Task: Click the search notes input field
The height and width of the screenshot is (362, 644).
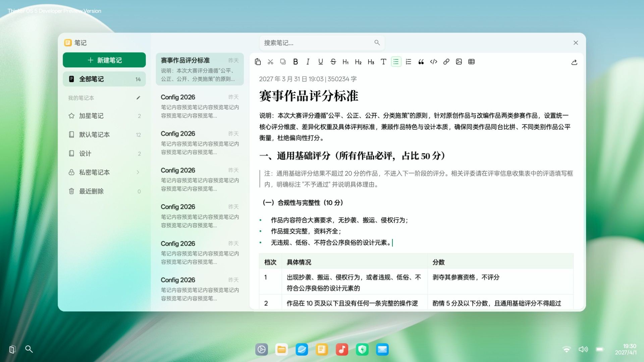Action: tap(322, 43)
